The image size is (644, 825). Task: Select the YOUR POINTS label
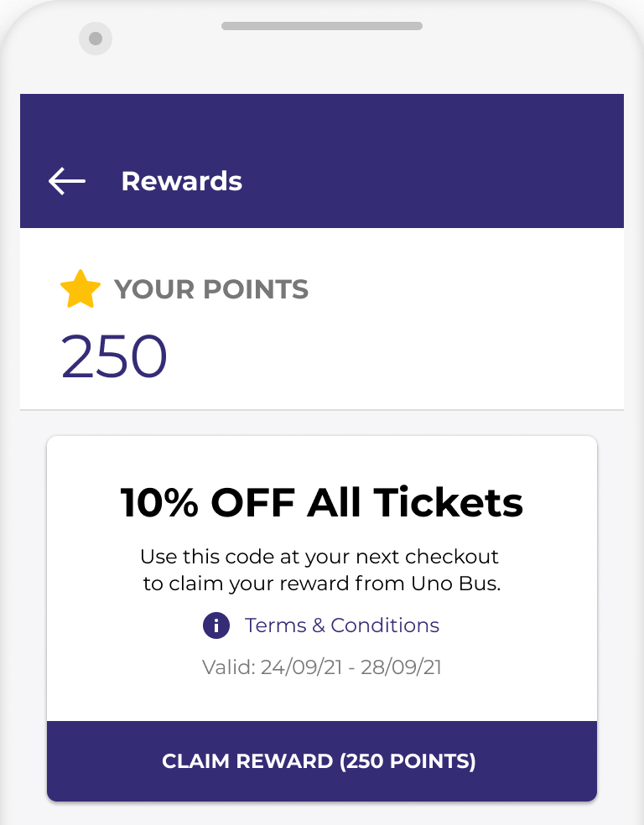point(211,290)
